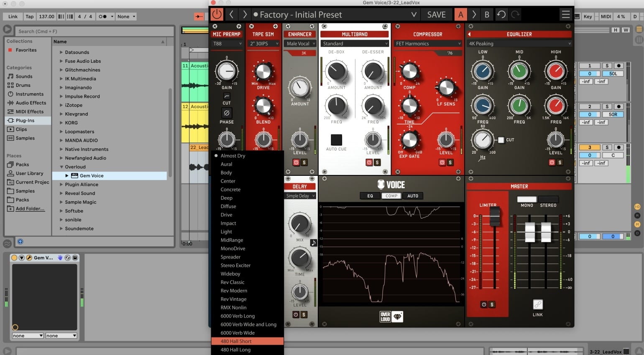Image resolution: width=644 pixels, height=355 pixels.
Task: Switch master output to Mono
Action: coord(527,200)
